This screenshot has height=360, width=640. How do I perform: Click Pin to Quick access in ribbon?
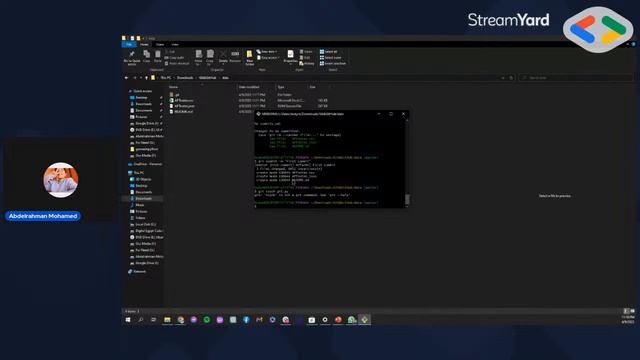click(x=132, y=57)
